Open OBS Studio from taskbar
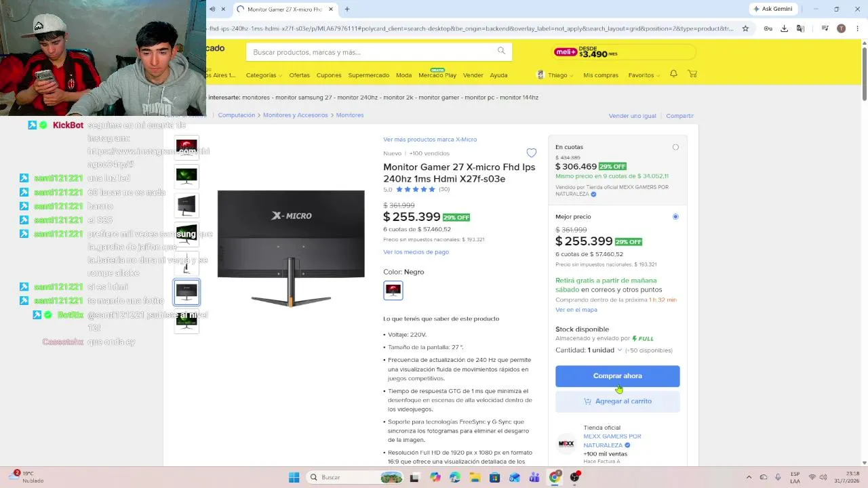The width and height of the screenshot is (868, 488). [575, 477]
